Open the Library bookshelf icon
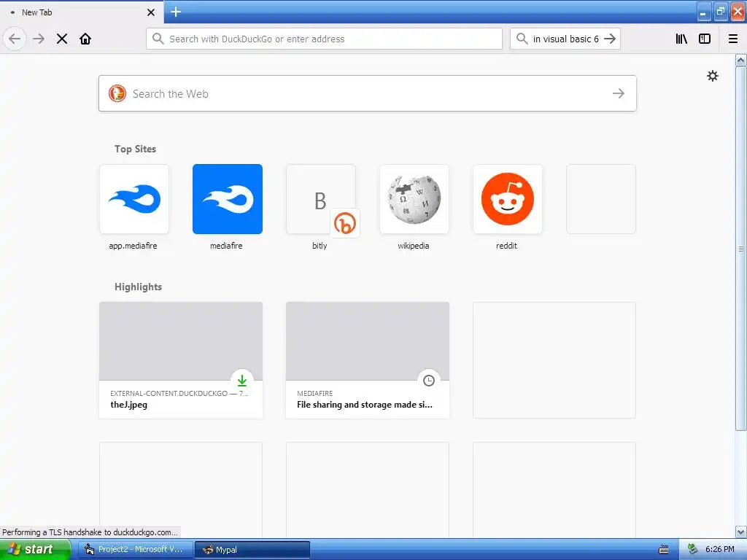 click(681, 39)
